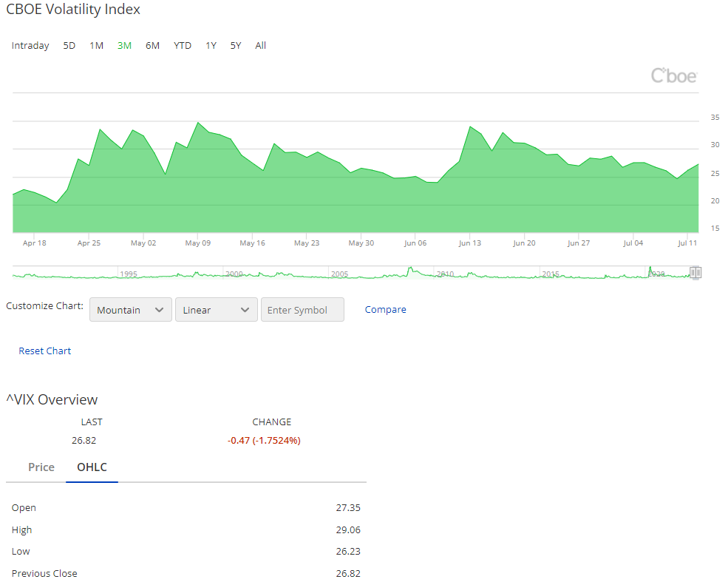Click the 2015 mark on the navigator timeline
The image size is (728, 582).
pos(551,274)
